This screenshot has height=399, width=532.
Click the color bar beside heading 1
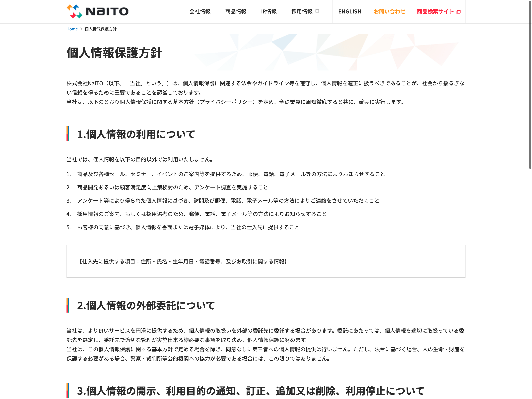coord(68,134)
